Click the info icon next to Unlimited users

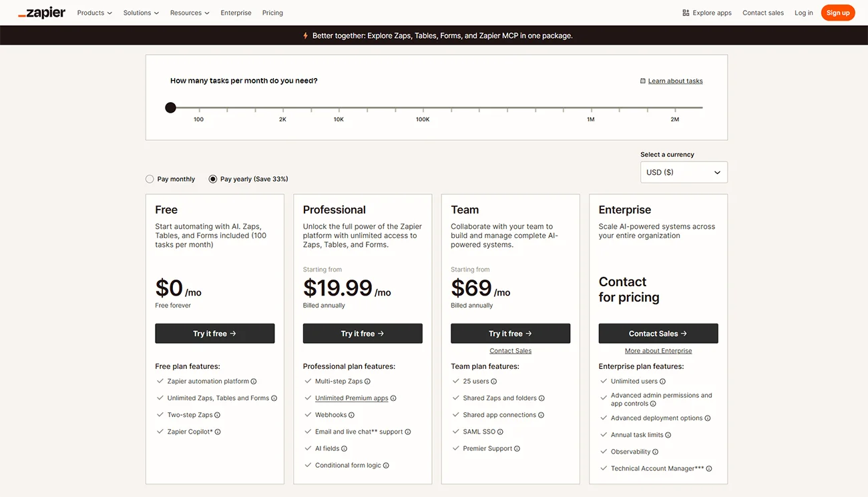pyautogui.click(x=661, y=381)
